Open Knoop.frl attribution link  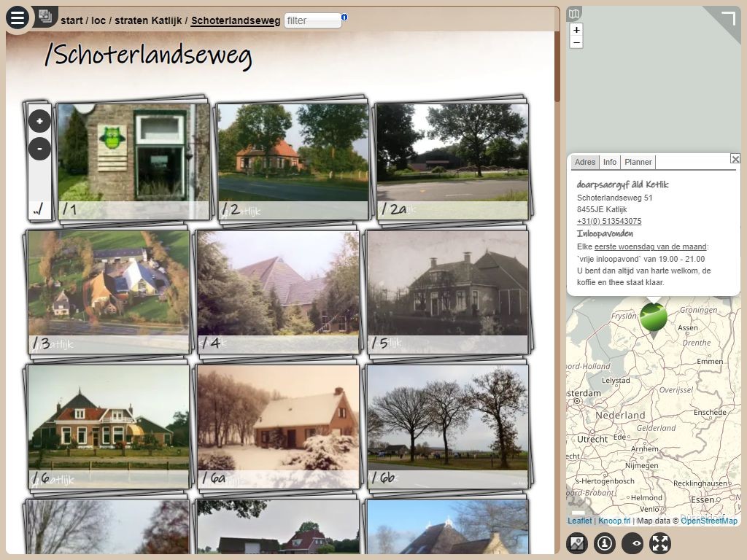point(614,521)
